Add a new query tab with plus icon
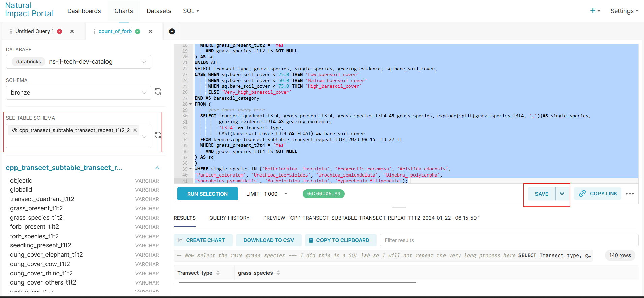644x298 pixels. click(x=172, y=31)
